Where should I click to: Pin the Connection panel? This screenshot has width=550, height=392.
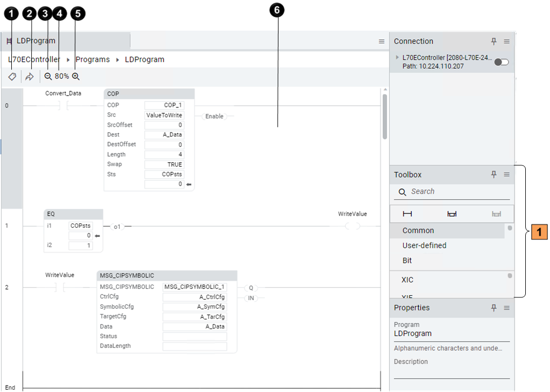494,41
